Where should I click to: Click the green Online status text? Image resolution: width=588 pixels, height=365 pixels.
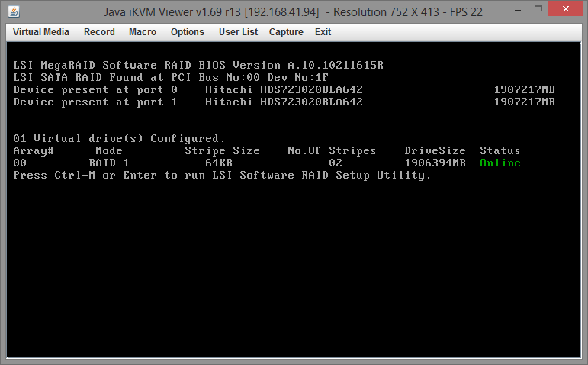point(500,163)
